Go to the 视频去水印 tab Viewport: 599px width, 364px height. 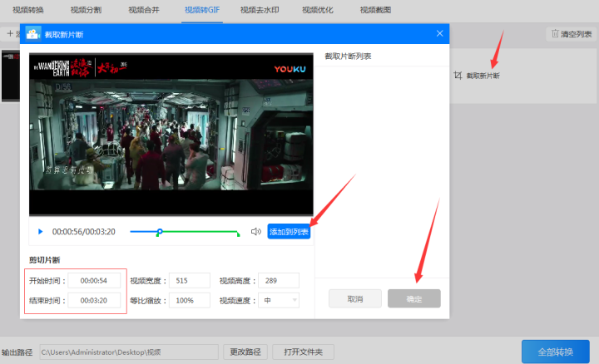260,10
